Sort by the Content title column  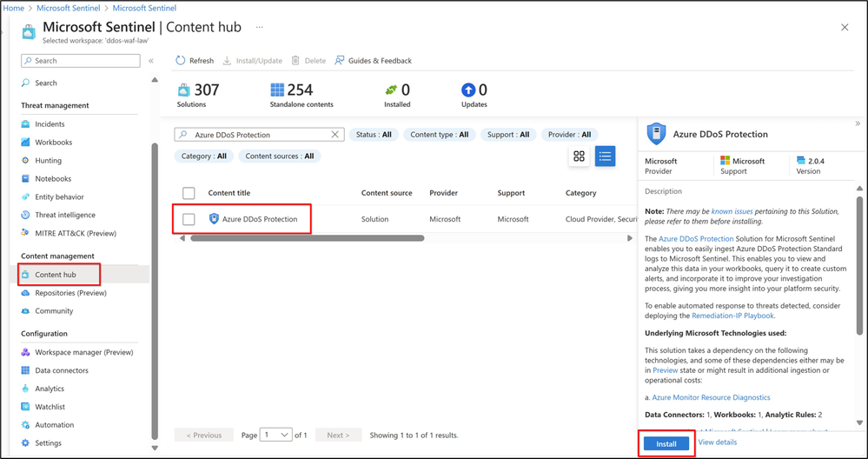229,193
